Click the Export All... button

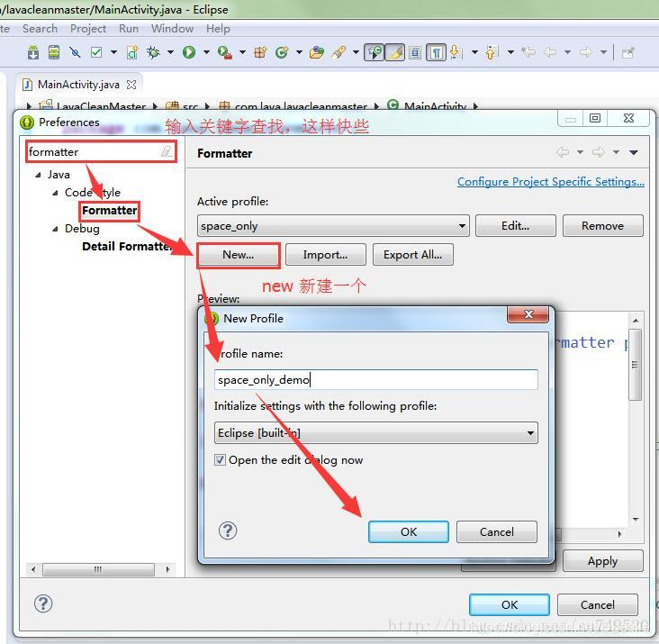coord(412,254)
